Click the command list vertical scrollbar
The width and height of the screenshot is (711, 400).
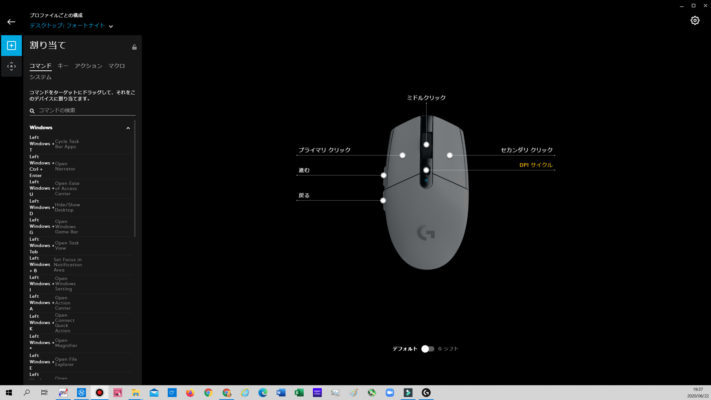(135, 179)
